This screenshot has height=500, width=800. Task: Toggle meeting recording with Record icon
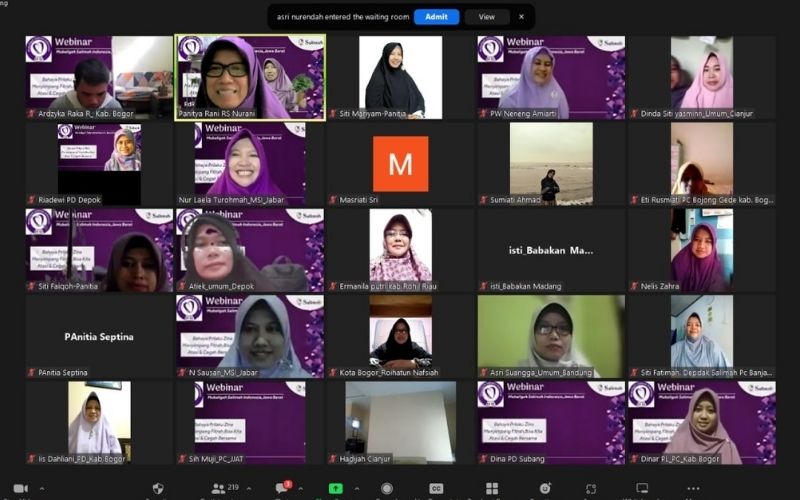pos(387,489)
